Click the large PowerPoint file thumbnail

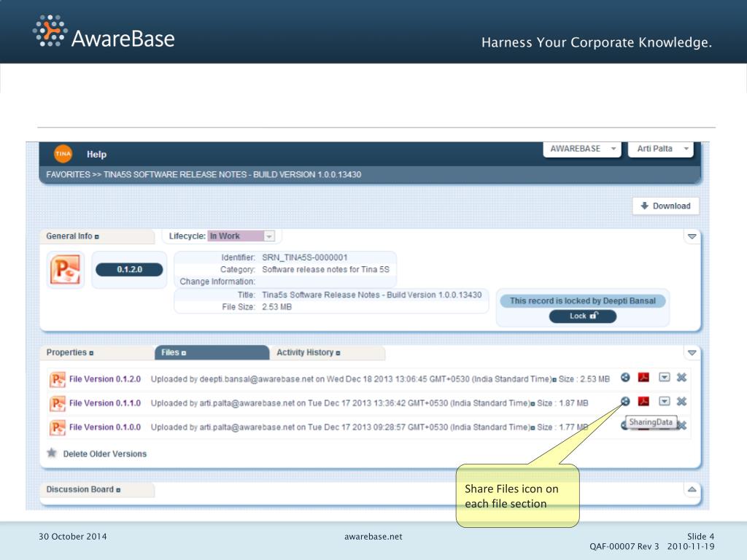(x=65, y=270)
